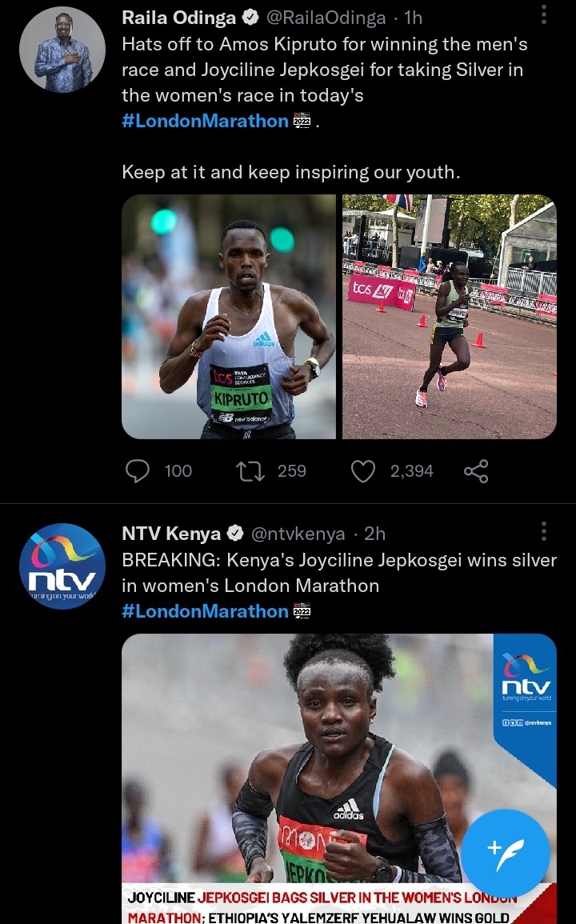View the Jepkosgei finish-line photo
This screenshot has width=576, height=924.
click(450, 317)
